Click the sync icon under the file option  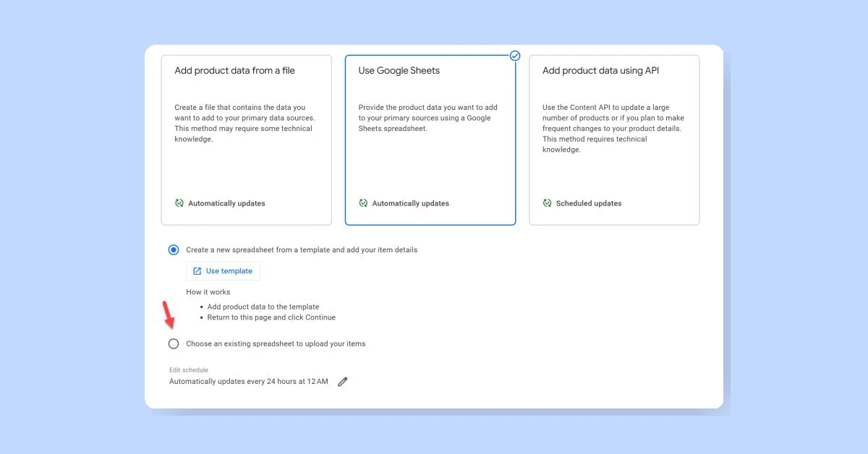coord(179,203)
